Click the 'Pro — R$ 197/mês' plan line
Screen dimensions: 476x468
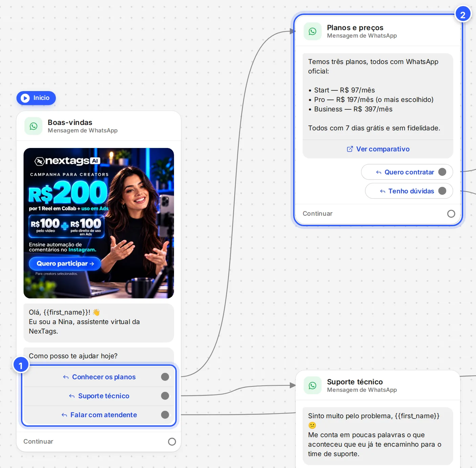coord(371,100)
